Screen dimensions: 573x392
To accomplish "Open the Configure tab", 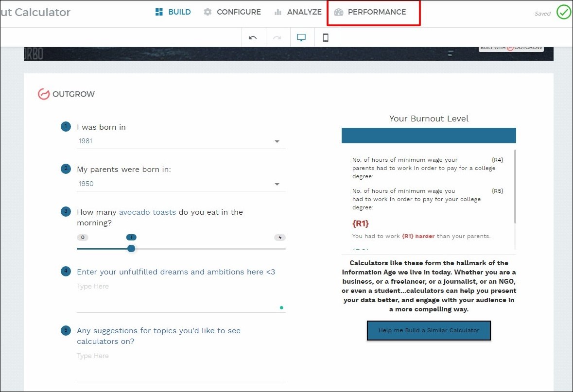I will (232, 12).
